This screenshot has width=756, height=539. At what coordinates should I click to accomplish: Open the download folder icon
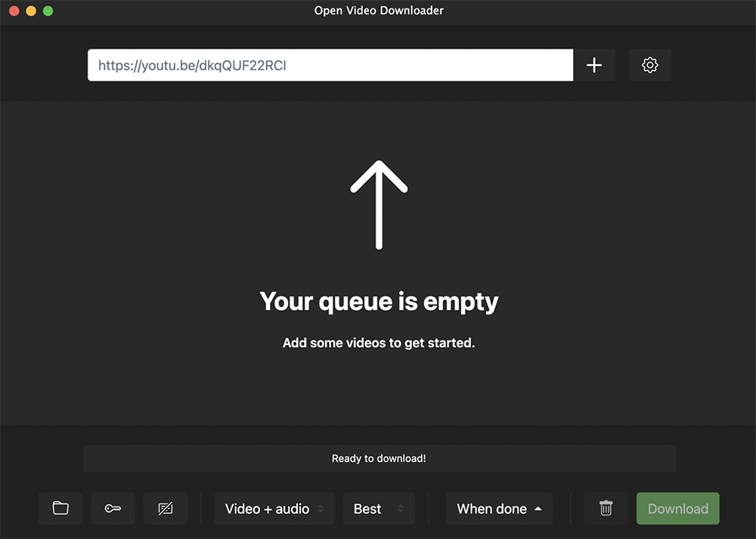60,508
